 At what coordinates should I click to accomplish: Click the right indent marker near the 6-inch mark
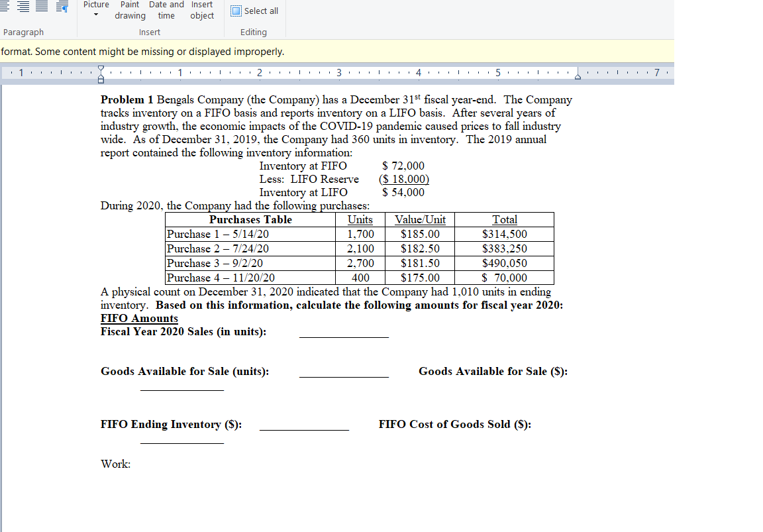(x=577, y=76)
